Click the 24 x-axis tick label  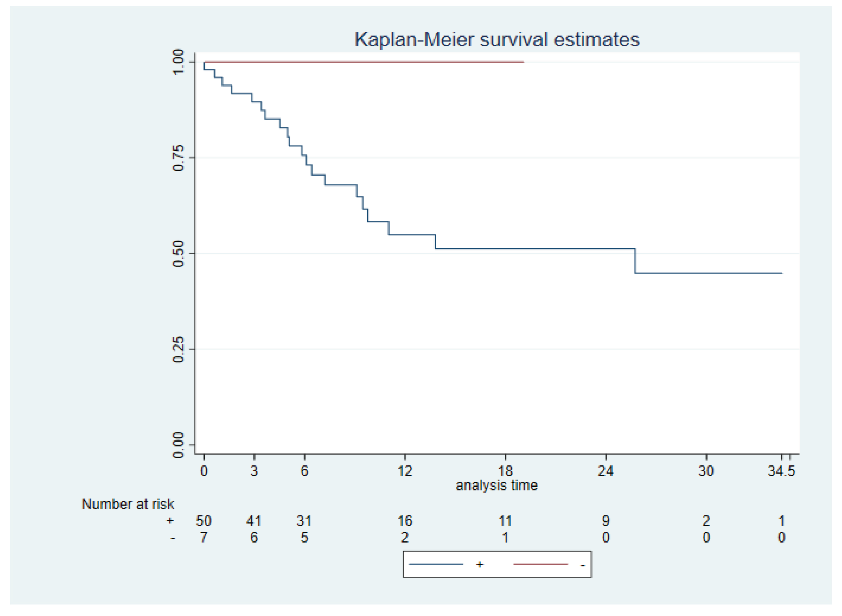[x=606, y=471]
